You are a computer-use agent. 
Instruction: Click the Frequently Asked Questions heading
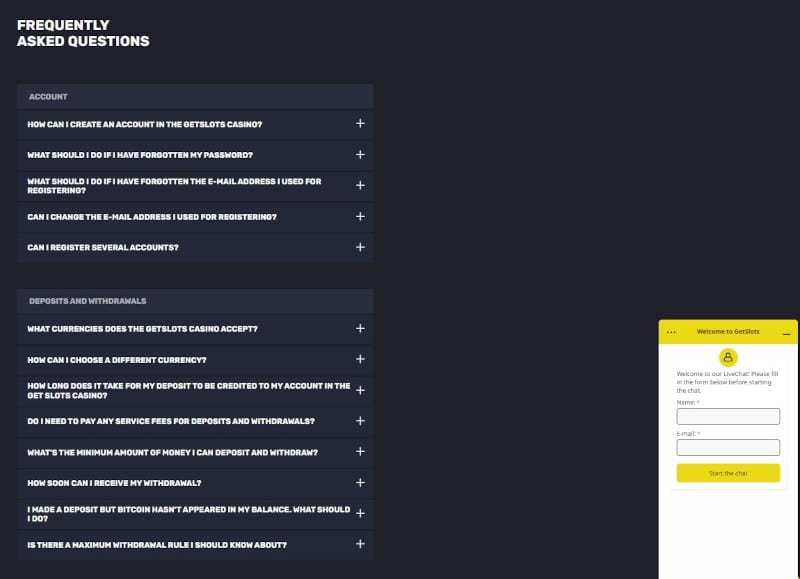83,33
